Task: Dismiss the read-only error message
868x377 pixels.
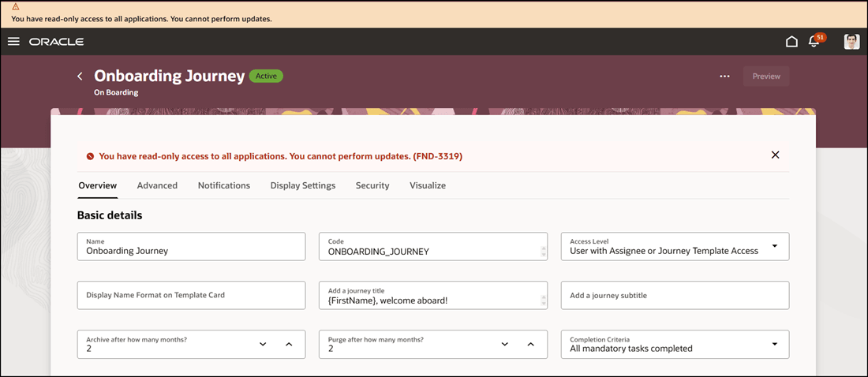Action: pos(775,155)
